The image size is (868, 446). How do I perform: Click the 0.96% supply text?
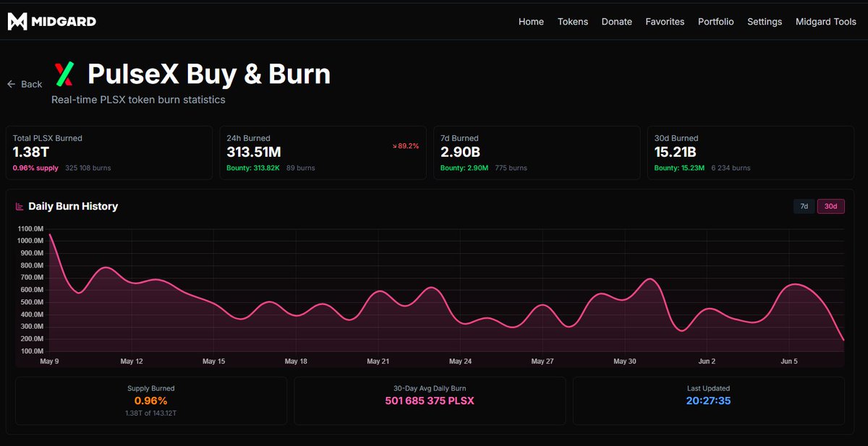pyautogui.click(x=35, y=168)
